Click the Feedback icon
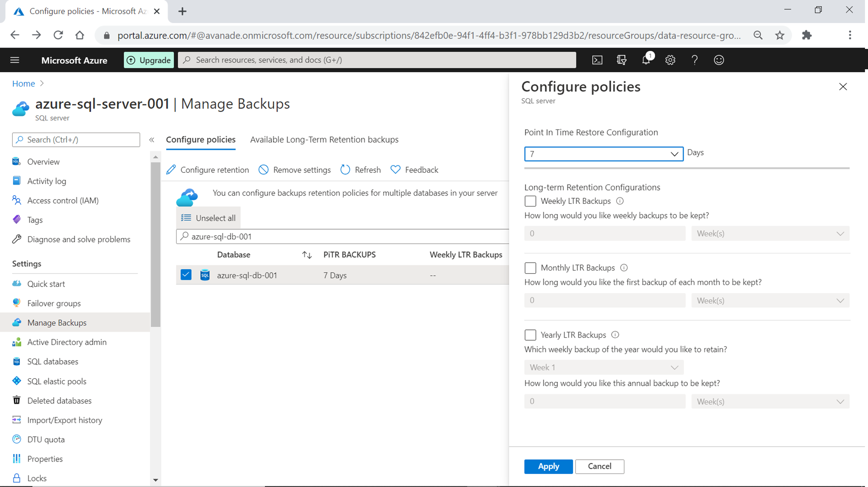The height and width of the screenshot is (487, 868). tap(395, 170)
